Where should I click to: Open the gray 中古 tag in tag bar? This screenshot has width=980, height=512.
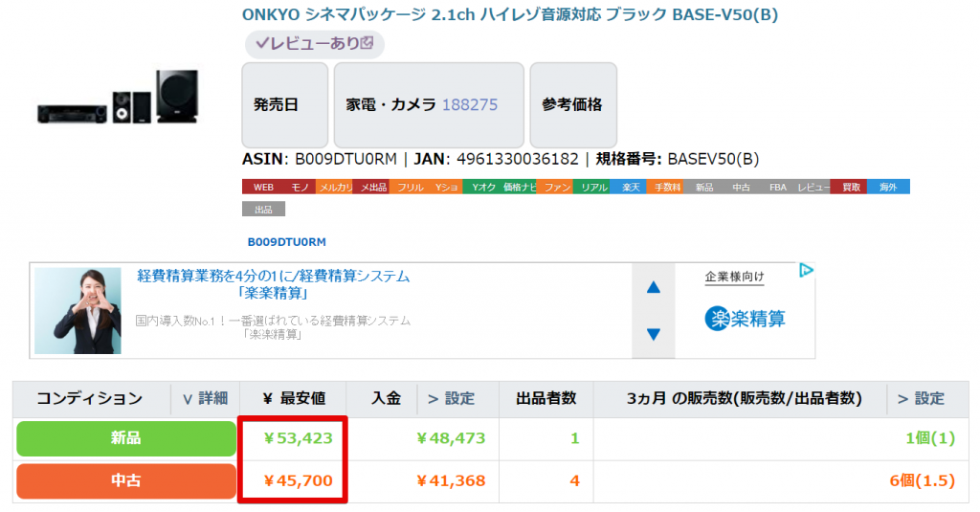739,187
